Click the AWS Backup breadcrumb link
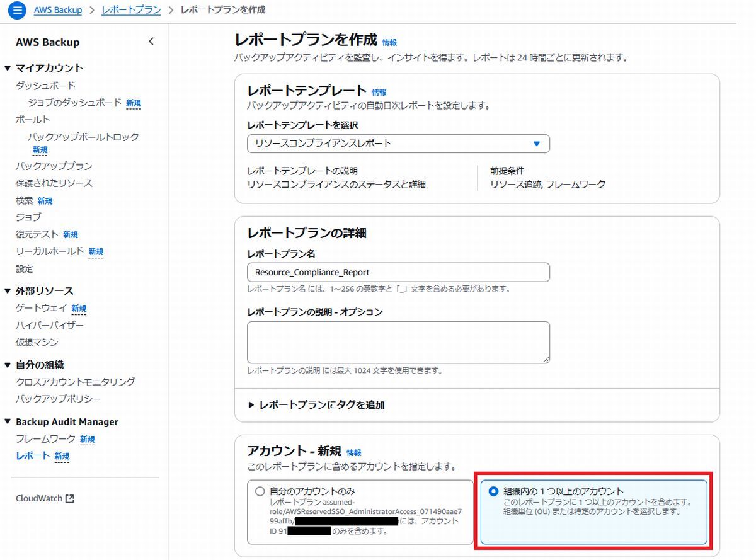This screenshot has width=756, height=560. tap(58, 10)
